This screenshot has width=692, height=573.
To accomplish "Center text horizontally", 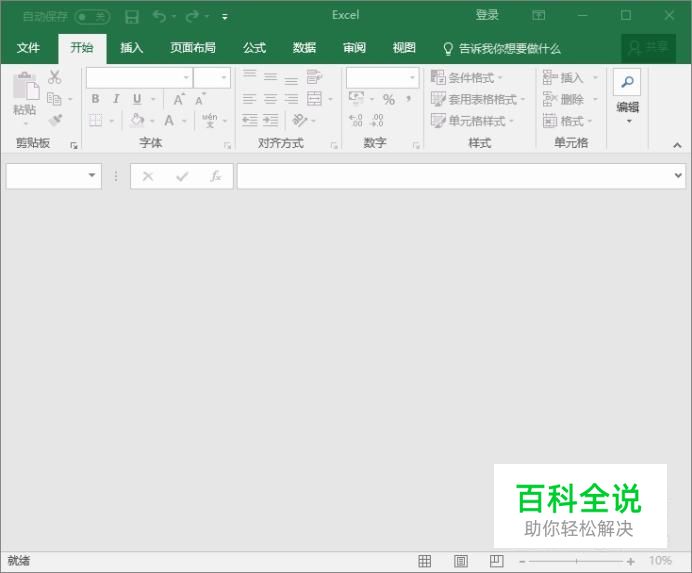I will (x=270, y=99).
